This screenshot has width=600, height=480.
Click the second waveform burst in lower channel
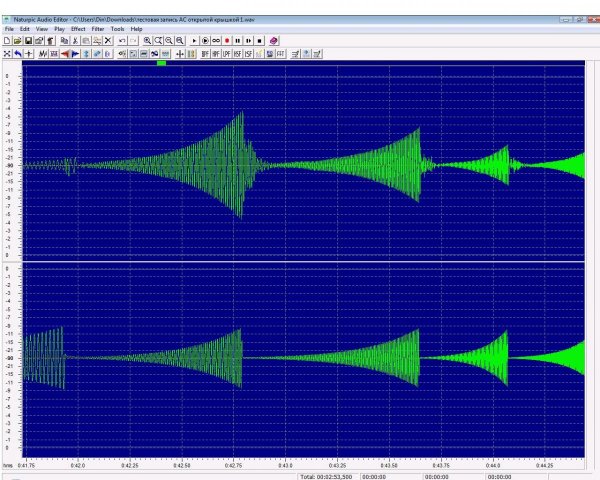tap(153, 358)
